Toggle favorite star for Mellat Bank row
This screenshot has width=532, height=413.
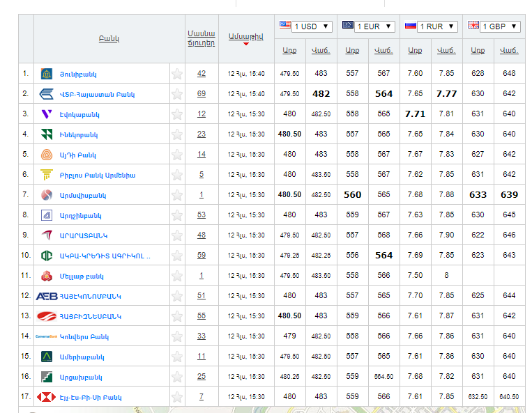[x=177, y=276]
